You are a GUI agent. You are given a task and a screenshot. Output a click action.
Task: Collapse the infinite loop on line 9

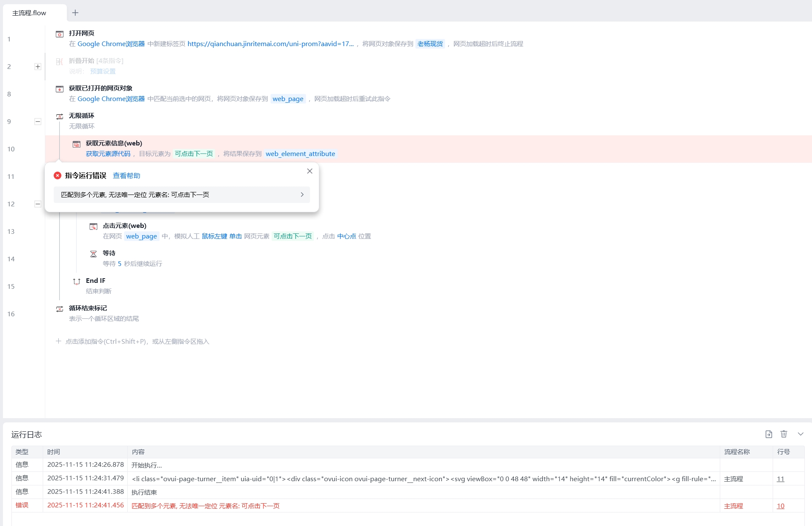pos(38,121)
